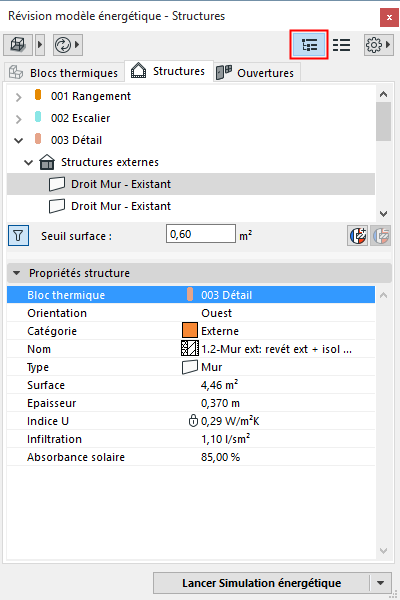Collapse the Propriétés structure section
Image resolution: width=400 pixels, height=600 pixels.
pyautogui.click(x=16, y=273)
